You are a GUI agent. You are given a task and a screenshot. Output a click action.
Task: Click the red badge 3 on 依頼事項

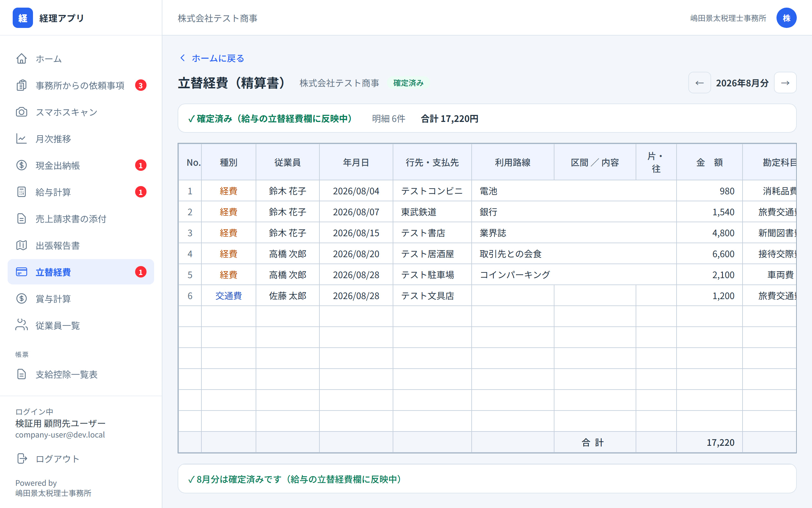coord(141,85)
